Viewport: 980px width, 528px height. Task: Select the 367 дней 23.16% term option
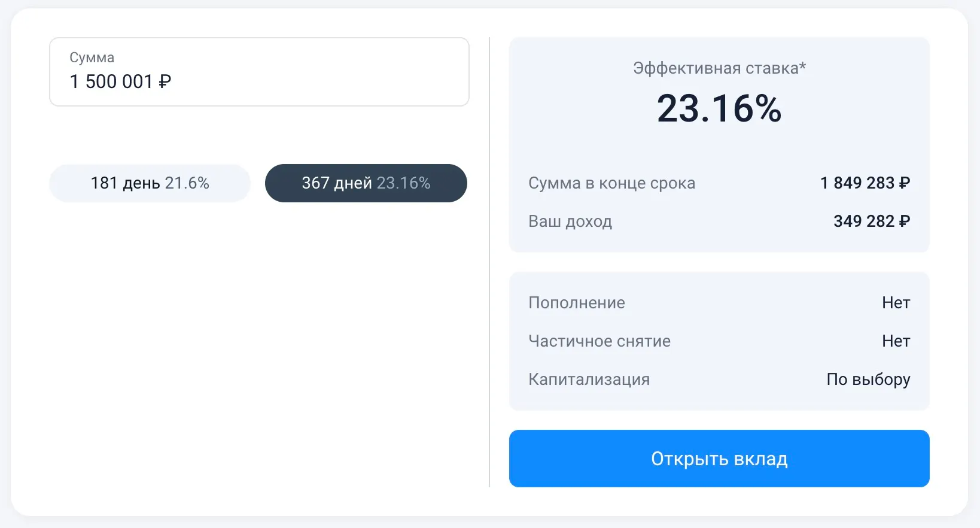click(x=366, y=183)
